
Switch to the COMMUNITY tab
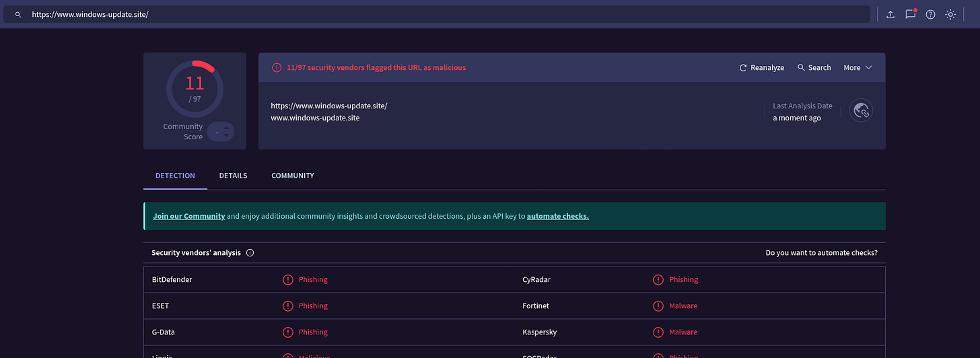[293, 176]
